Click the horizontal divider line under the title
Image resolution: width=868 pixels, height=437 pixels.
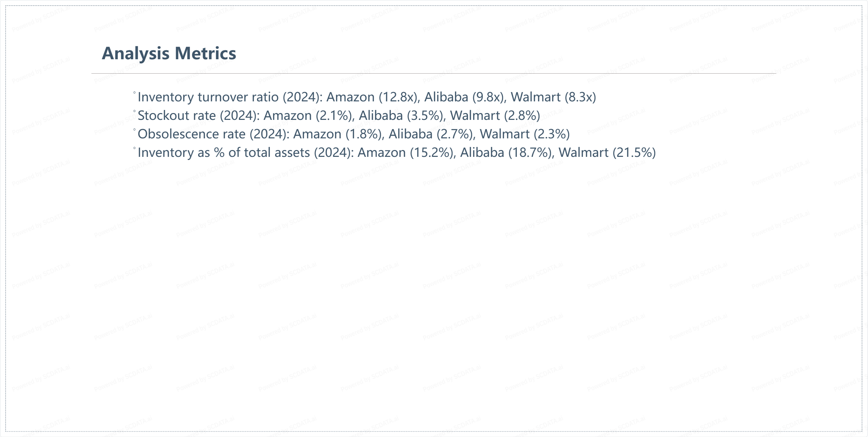tap(433, 73)
